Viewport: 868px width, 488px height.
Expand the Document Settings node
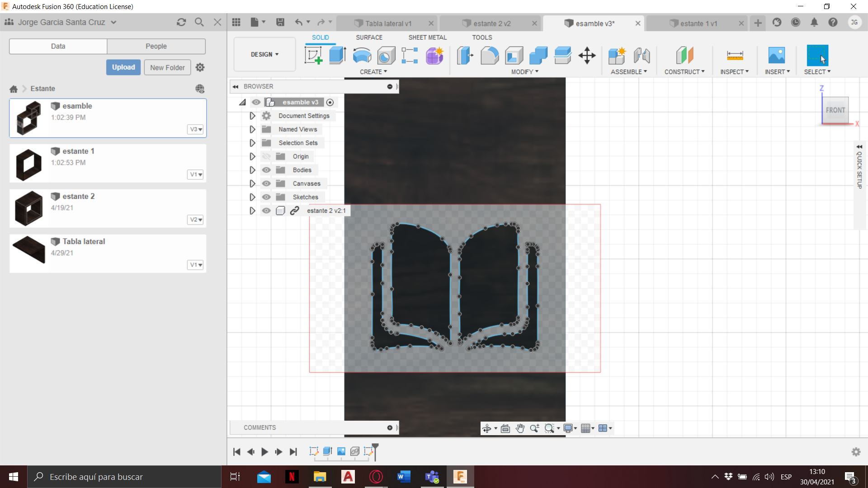tap(251, 116)
